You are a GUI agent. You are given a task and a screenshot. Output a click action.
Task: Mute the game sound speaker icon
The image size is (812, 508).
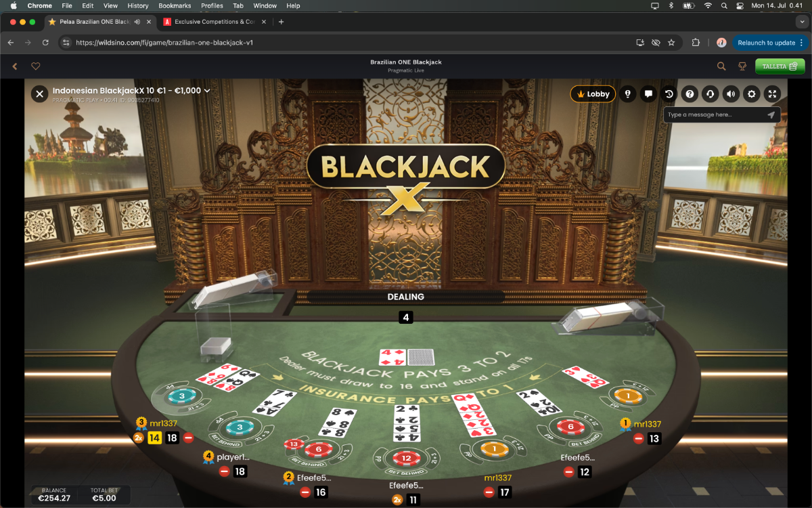pyautogui.click(x=731, y=94)
